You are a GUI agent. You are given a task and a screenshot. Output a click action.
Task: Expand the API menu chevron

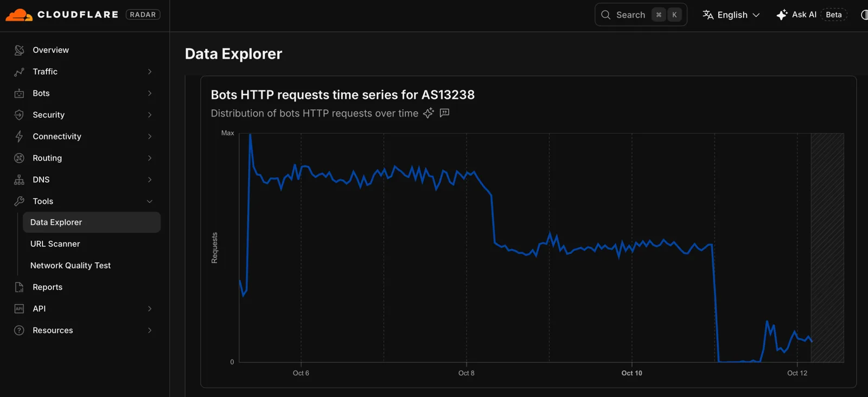coord(150,309)
